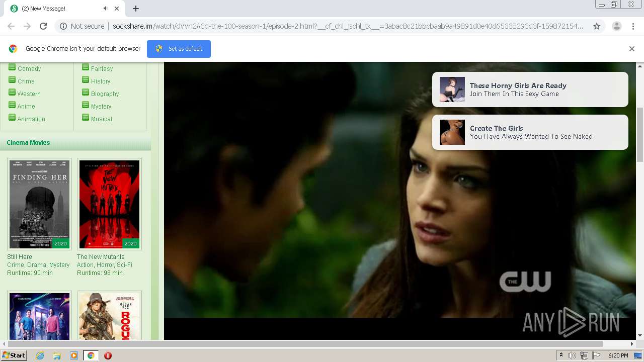
Task: Click the vertical scrollbar down arrow
Action: [x=640, y=336]
